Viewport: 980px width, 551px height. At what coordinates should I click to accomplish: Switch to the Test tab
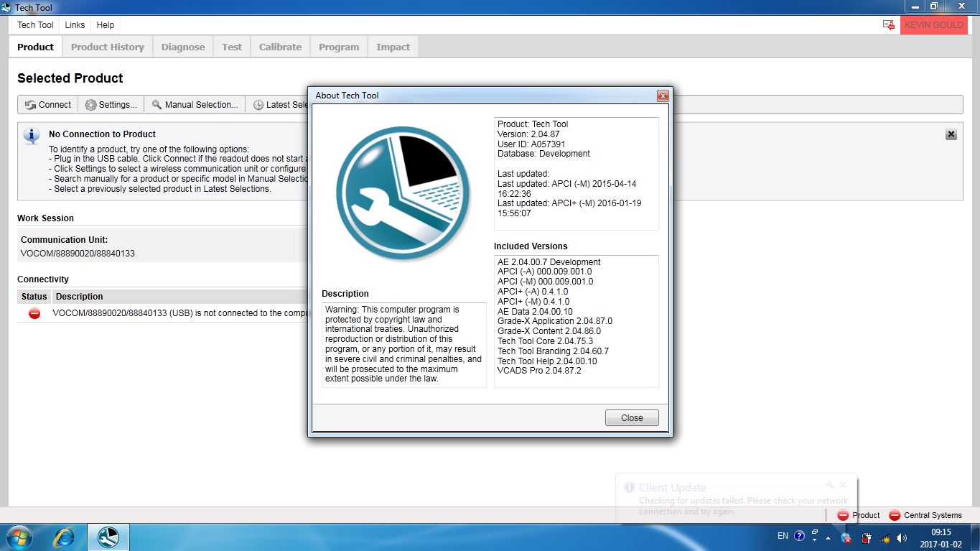pyautogui.click(x=232, y=47)
